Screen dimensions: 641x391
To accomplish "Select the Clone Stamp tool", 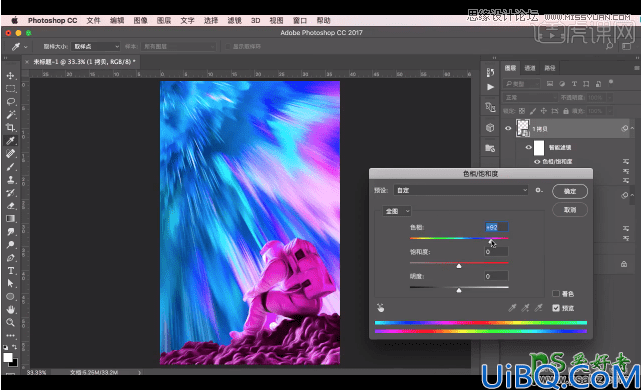I will pyautogui.click(x=11, y=180).
